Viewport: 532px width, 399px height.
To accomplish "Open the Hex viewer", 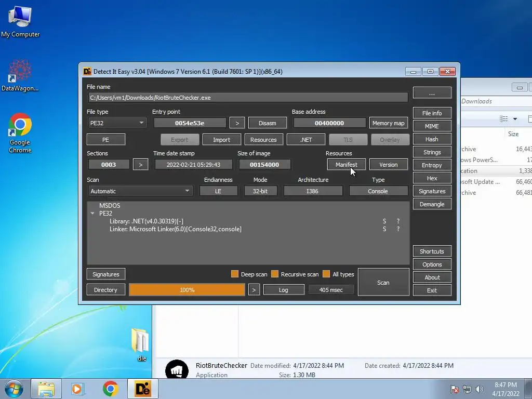I will [x=432, y=178].
